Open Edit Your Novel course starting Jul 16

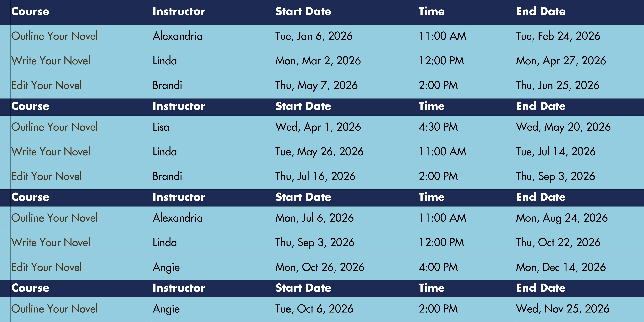click(x=46, y=176)
